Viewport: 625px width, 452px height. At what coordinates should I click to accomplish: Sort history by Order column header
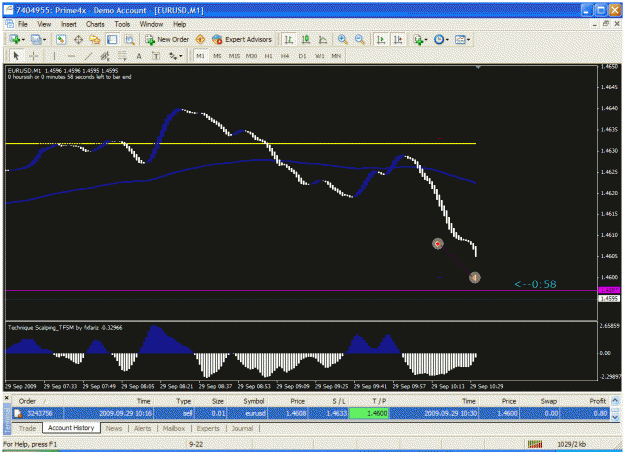(28, 401)
